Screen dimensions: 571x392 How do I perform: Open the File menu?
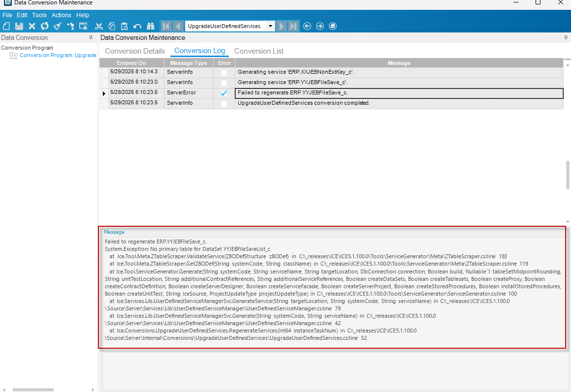(7, 15)
